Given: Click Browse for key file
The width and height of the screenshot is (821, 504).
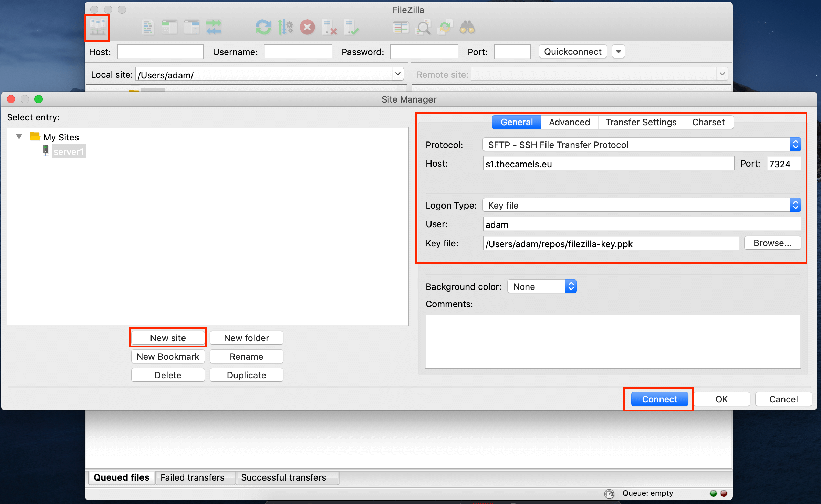Looking at the screenshot, I should point(772,243).
